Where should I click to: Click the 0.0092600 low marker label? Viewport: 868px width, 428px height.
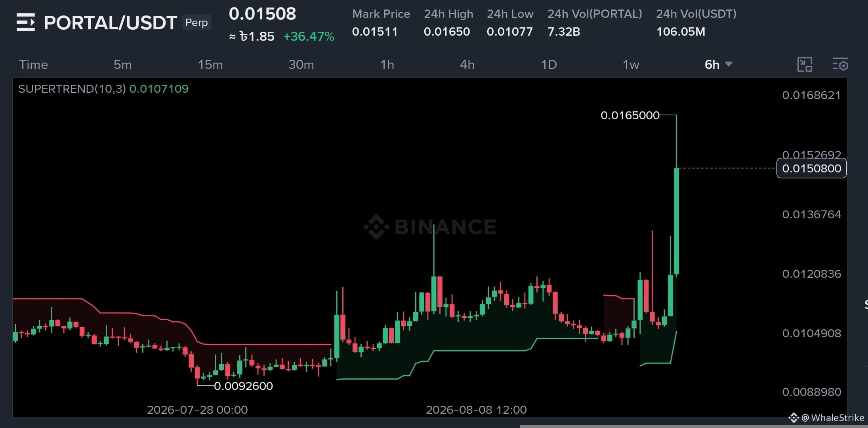click(x=243, y=386)
